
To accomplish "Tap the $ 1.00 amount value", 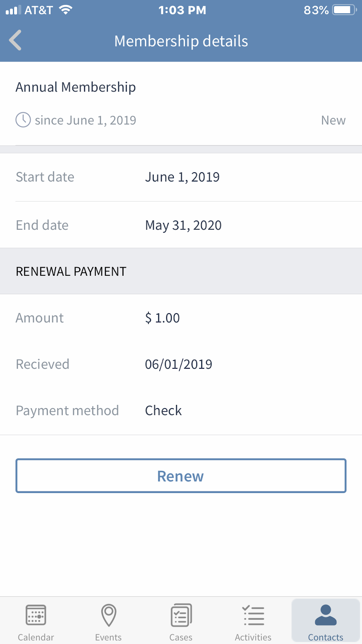I will tap(162, 318).
